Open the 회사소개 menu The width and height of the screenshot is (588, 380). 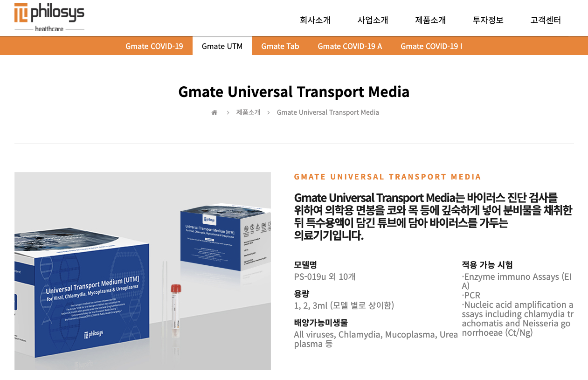pos(315,20)
